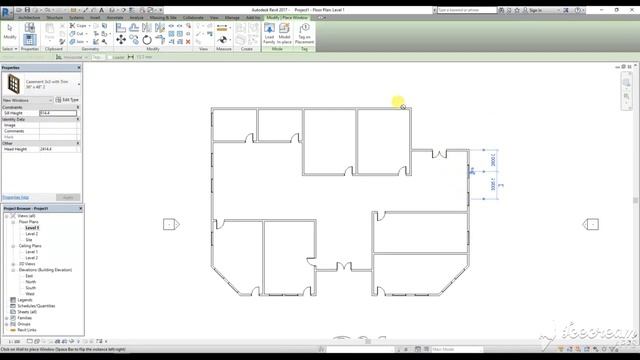Open the Massing & Site ribbon tab
640x360 pixels.
[163, 18]
